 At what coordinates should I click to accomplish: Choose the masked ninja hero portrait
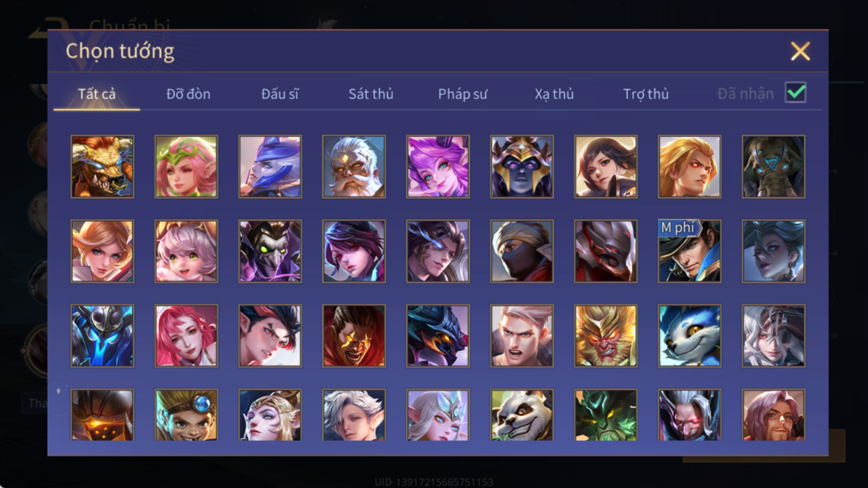coord(522,251)
